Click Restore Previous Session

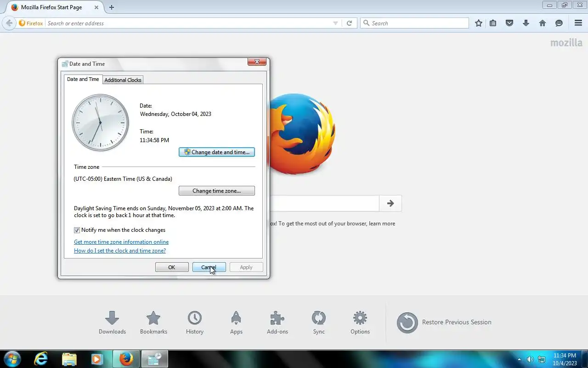(x=444, y=322)
